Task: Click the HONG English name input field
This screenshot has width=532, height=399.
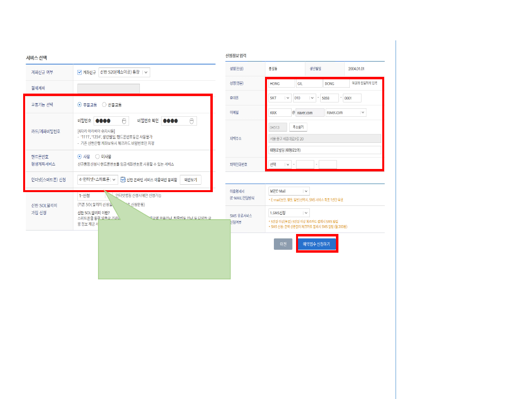Action: (281, 84)
